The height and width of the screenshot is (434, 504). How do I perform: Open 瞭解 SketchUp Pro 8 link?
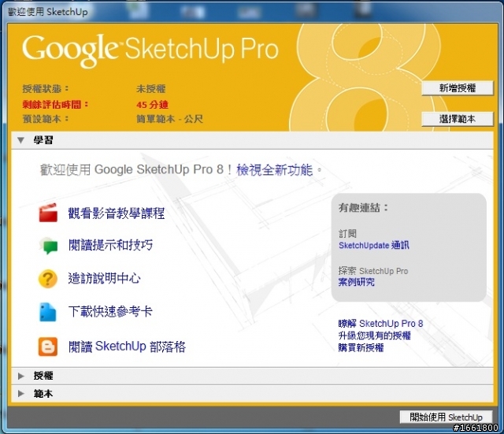[x=380, y=324]
